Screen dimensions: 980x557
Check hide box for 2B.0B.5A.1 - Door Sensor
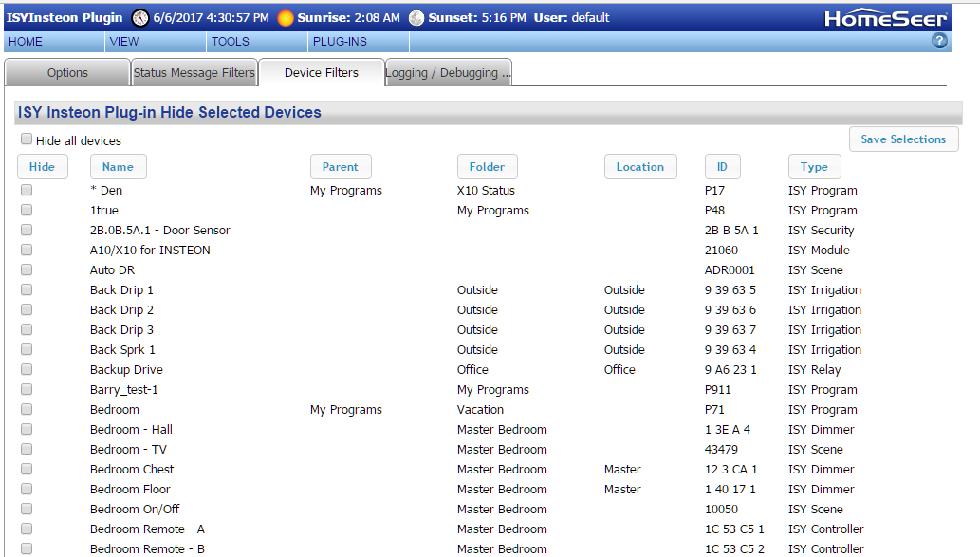27,230
